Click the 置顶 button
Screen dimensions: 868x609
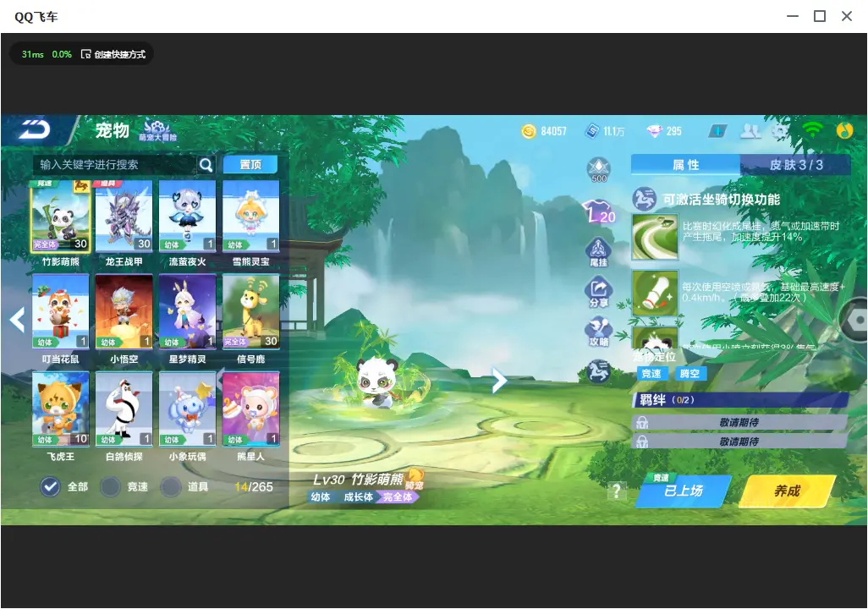(250, 164)
